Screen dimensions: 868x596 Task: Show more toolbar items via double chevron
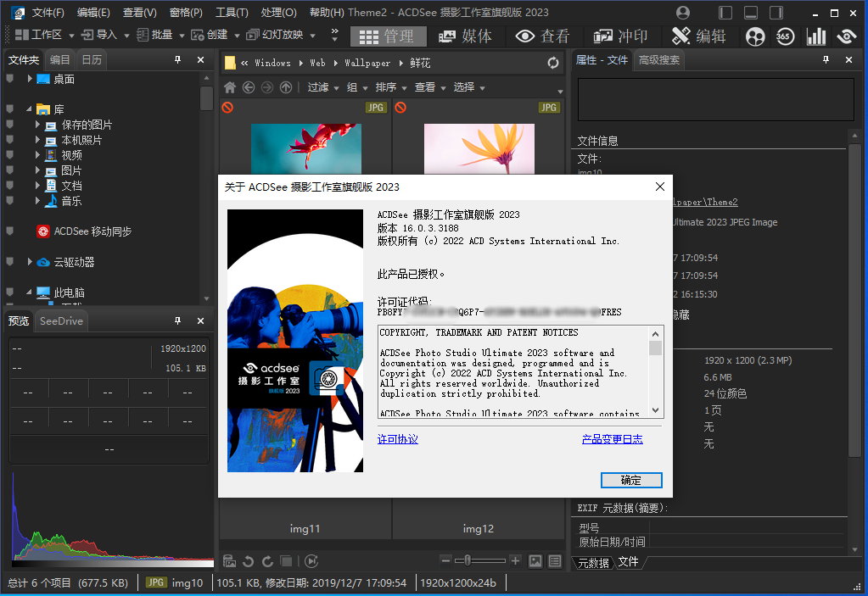pyautogui.click(x=334, y=35)
